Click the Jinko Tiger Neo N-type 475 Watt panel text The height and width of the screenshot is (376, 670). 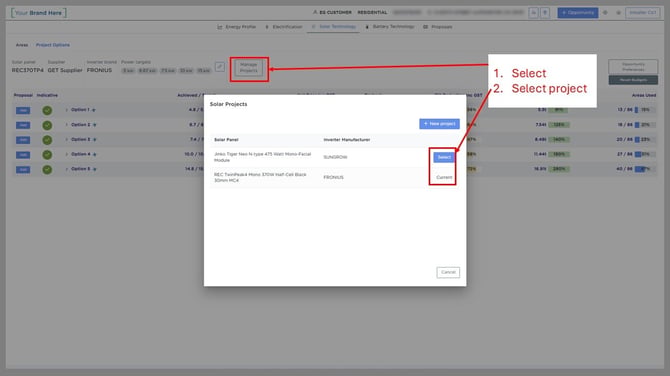(262, 157)
